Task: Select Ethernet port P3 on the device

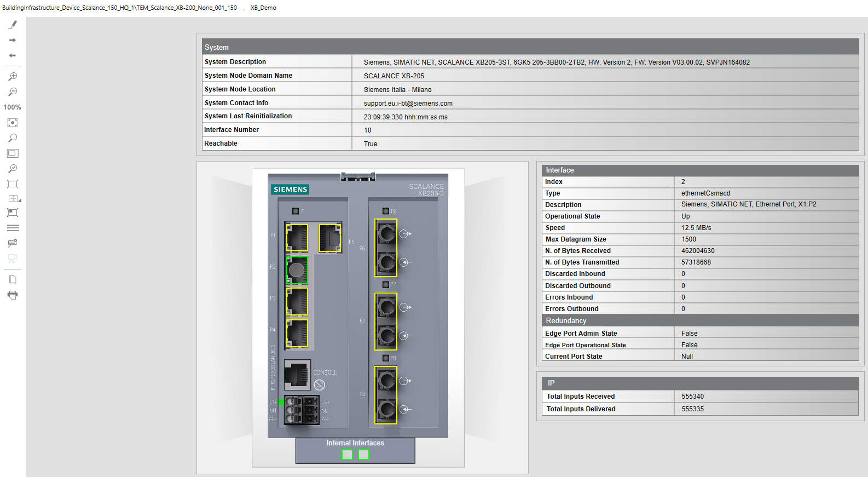Action: pos(297,302)
